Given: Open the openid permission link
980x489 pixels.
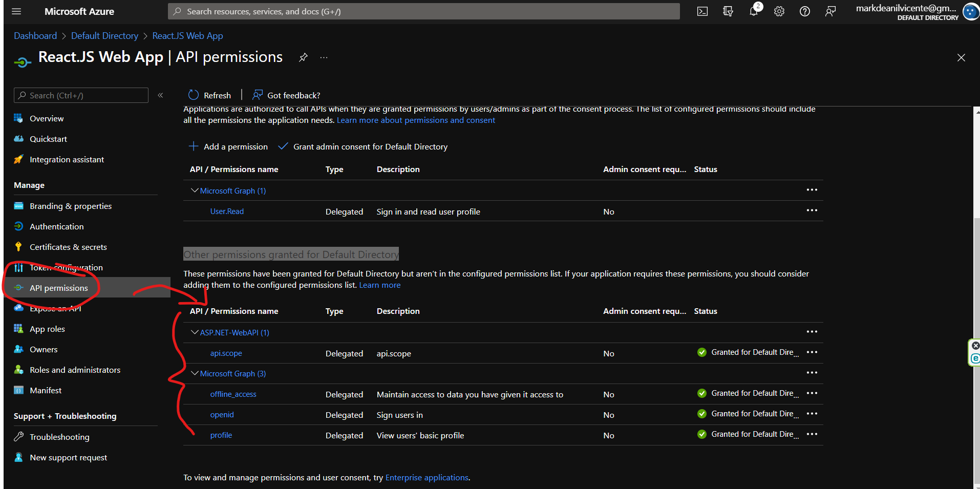Looking at the screenshot, I should point(222,415).
